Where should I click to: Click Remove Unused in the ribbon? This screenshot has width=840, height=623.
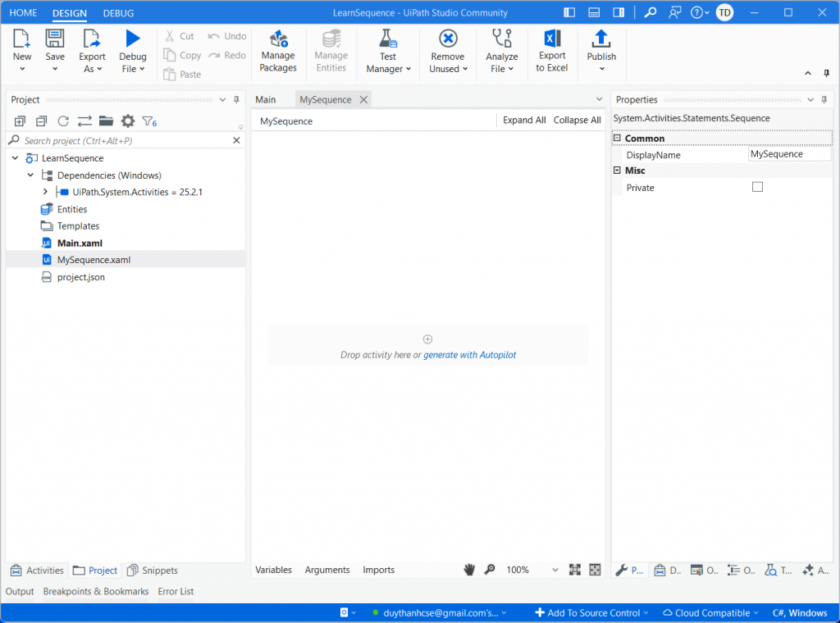coord(448,51)
